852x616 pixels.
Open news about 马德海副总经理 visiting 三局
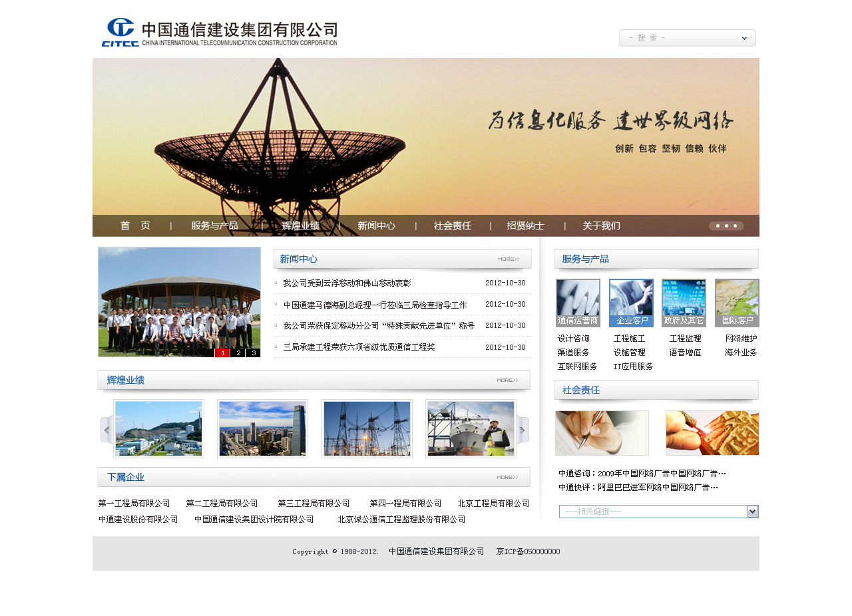(x=375, y=305)
